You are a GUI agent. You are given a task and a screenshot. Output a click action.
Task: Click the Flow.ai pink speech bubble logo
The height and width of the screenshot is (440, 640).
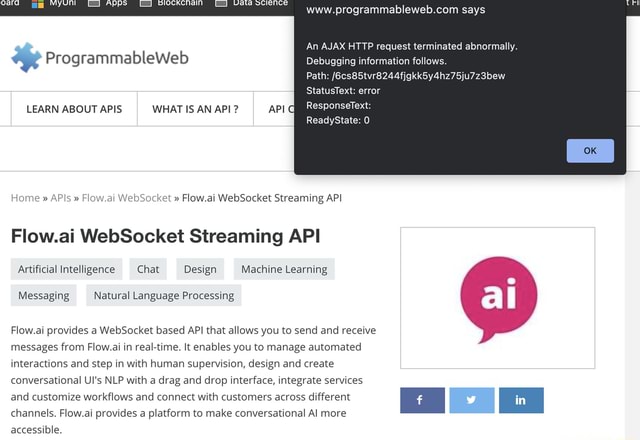(x=498, y=299)
